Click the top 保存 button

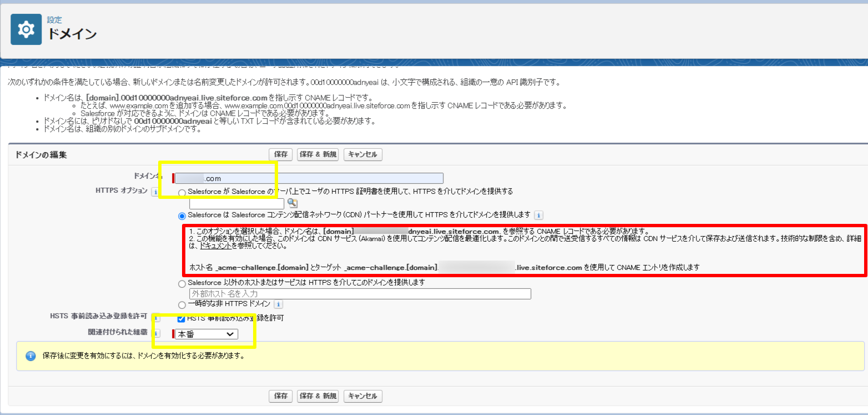coord(281,154)
